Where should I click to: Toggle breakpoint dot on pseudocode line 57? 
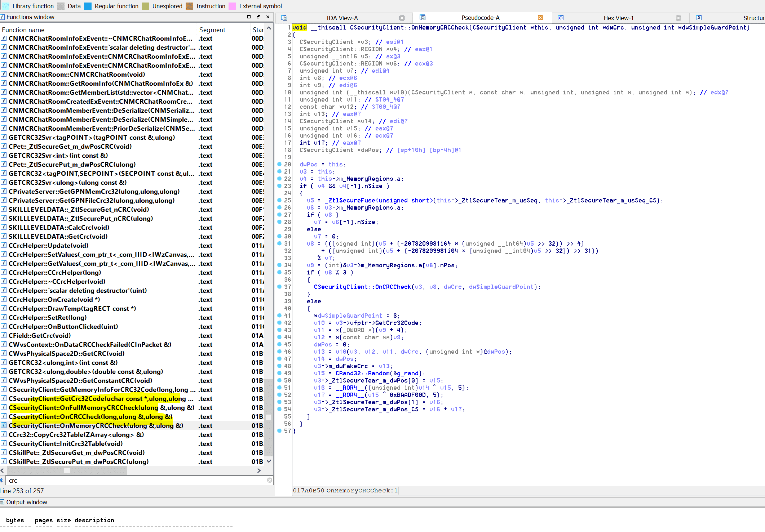(x=279, y=431)
